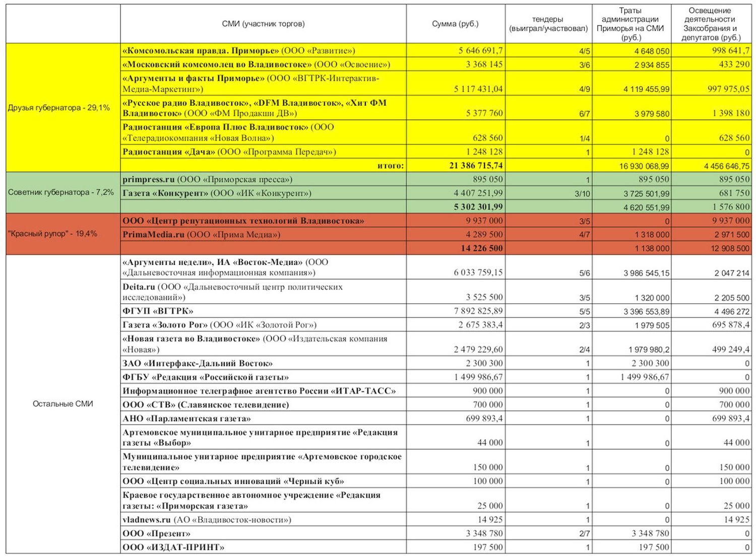This screenshot has height=557, width=756.
Task: Click the "Остальные СМИ" category cell
Action: [62, 404]
